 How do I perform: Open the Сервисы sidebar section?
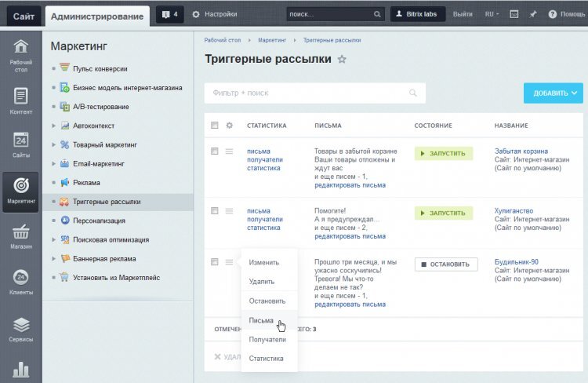[20, 330]
